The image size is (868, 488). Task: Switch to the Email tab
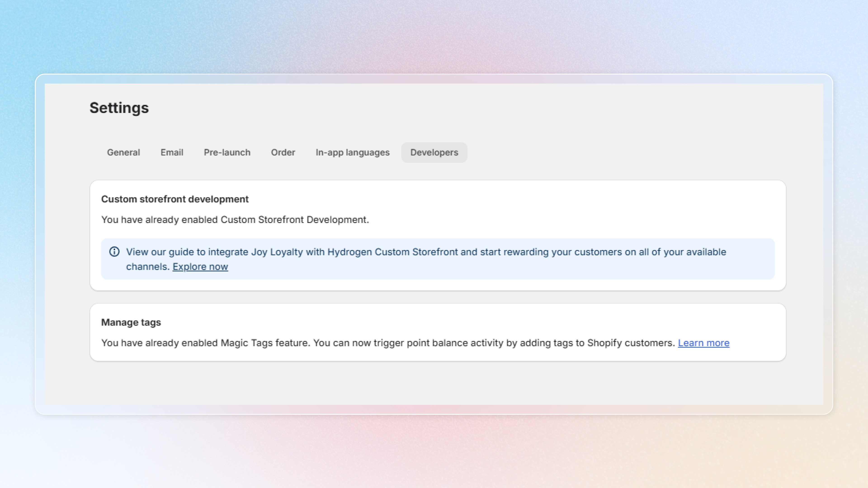point(172,152)
